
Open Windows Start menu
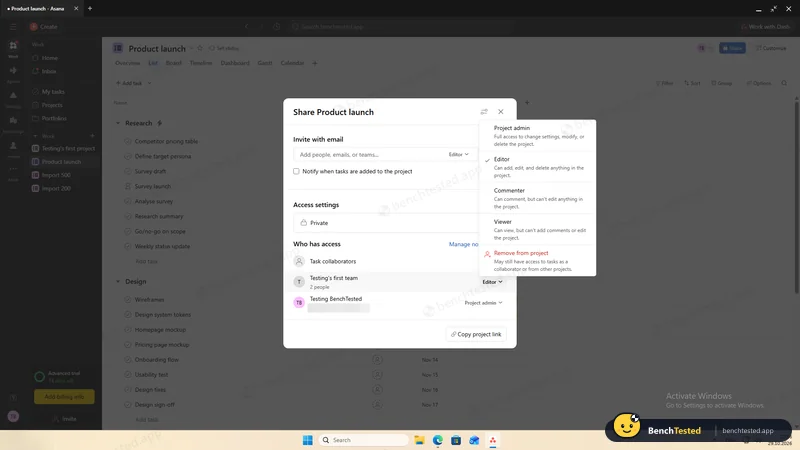pyautogui.click(x=307, y=440)
